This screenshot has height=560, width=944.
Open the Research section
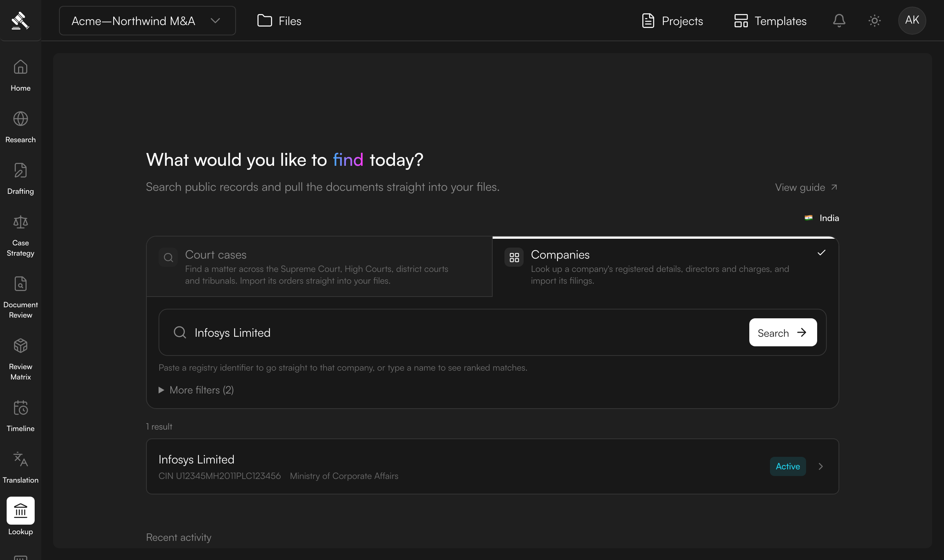tap(20, 127)
